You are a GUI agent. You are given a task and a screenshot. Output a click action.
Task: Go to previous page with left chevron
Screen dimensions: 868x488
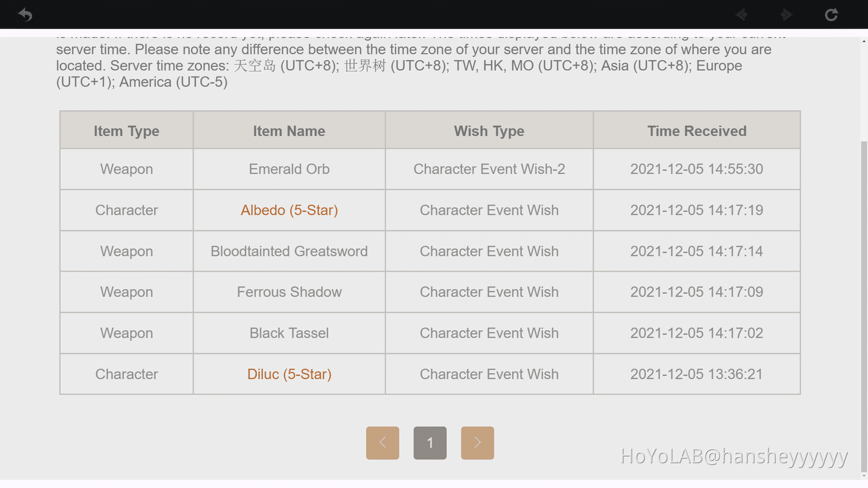(382, 443)
